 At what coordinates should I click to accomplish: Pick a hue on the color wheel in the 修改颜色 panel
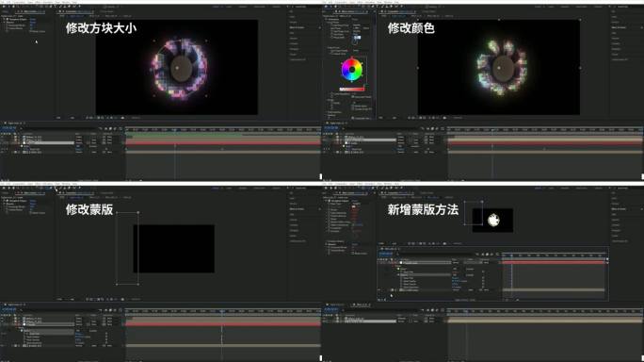(351, 70)
